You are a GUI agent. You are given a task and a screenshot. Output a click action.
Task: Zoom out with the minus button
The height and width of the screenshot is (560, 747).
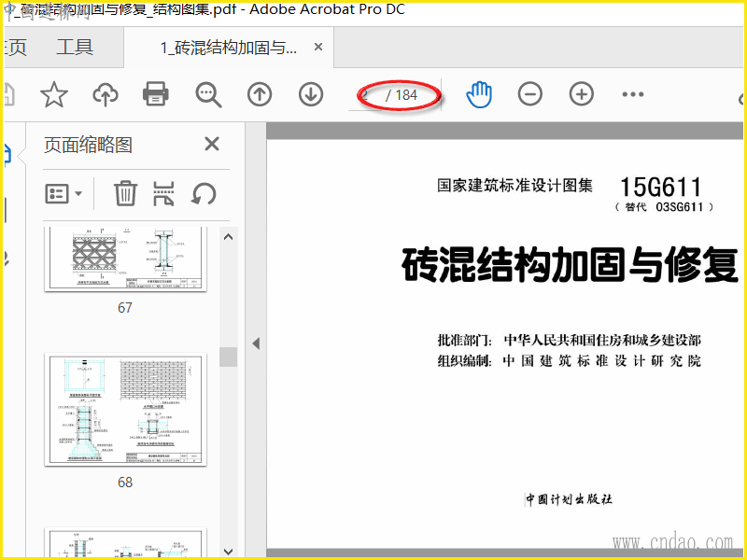click(530, 94)
